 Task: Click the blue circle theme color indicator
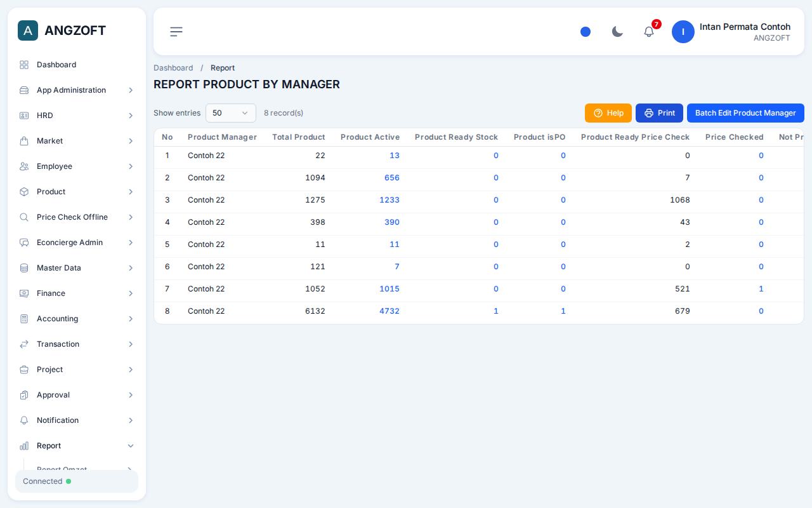586,32
